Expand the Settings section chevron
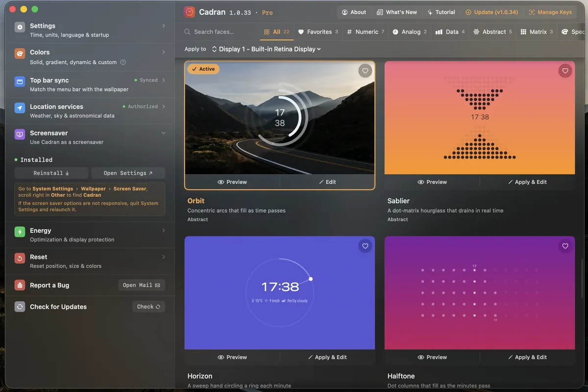This screenshot has height=392, width=588. coord(164,26)
